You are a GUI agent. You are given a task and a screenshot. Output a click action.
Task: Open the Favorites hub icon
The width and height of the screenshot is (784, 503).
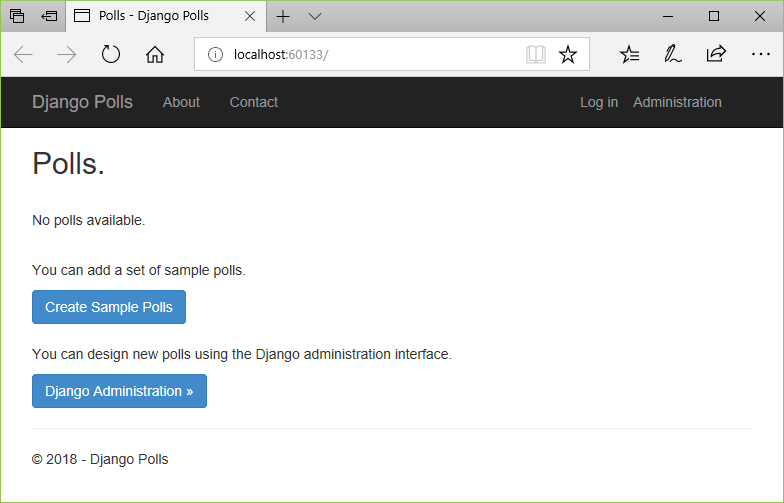click(x=629, y=55)
